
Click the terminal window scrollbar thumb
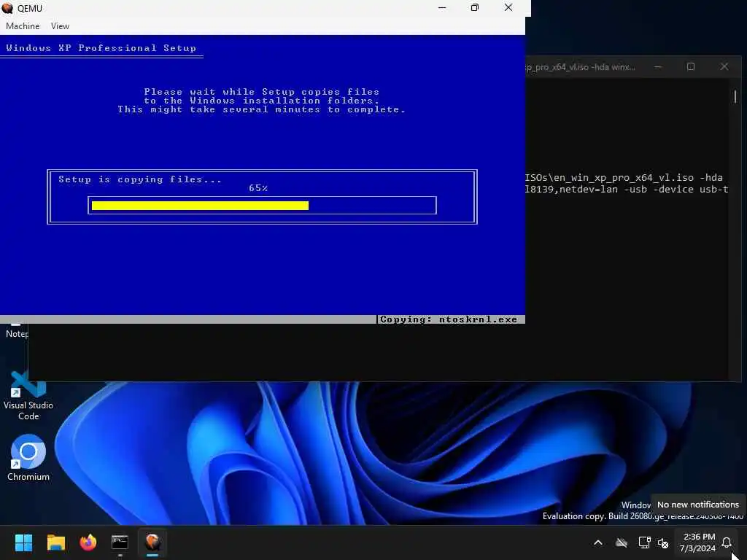(735, 96)
